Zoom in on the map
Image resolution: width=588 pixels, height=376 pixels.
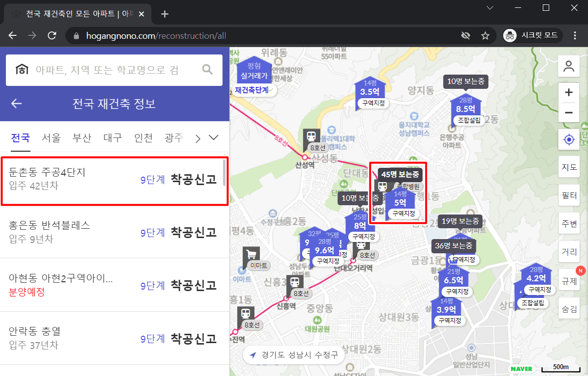569,92
